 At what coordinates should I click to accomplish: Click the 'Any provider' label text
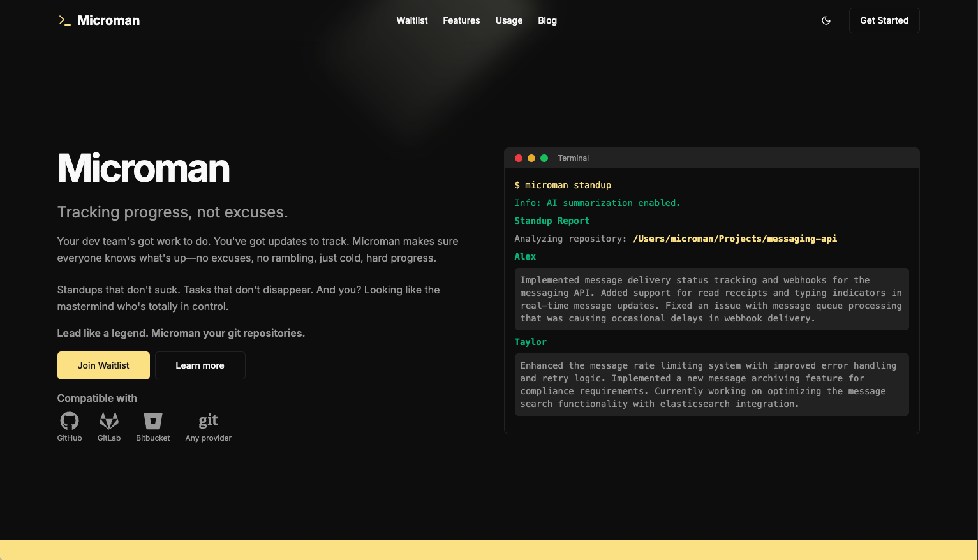209,438
